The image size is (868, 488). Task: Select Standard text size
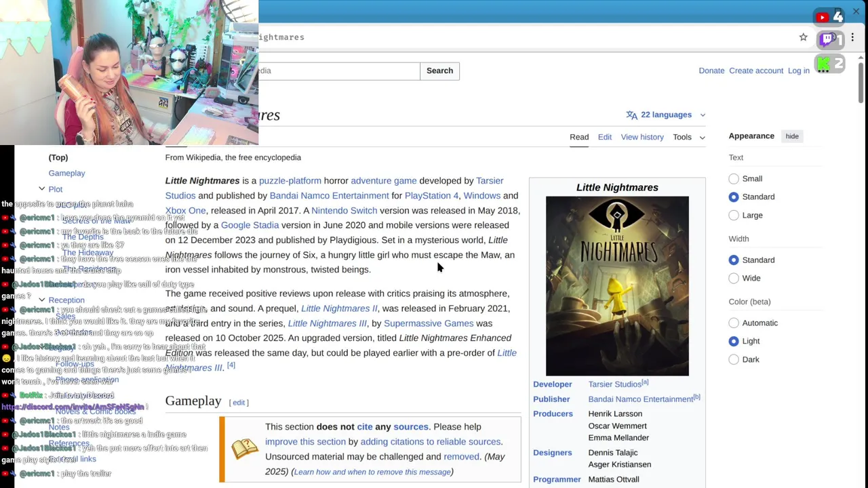734,197
